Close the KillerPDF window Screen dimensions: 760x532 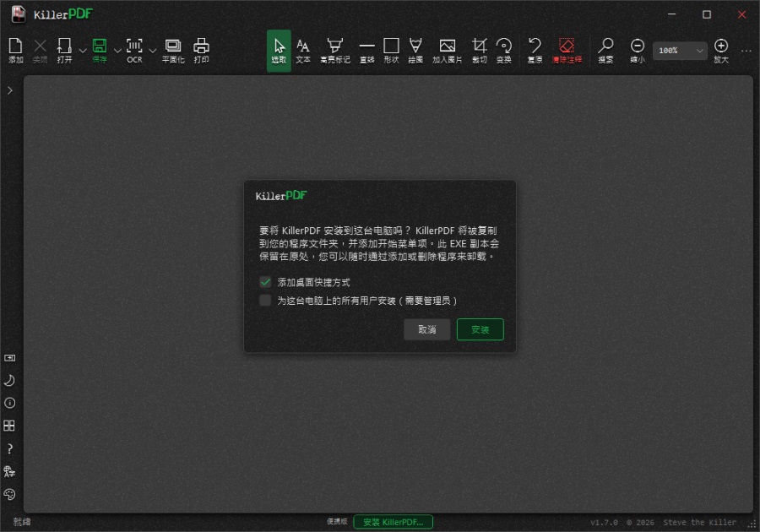coord(741,14)
